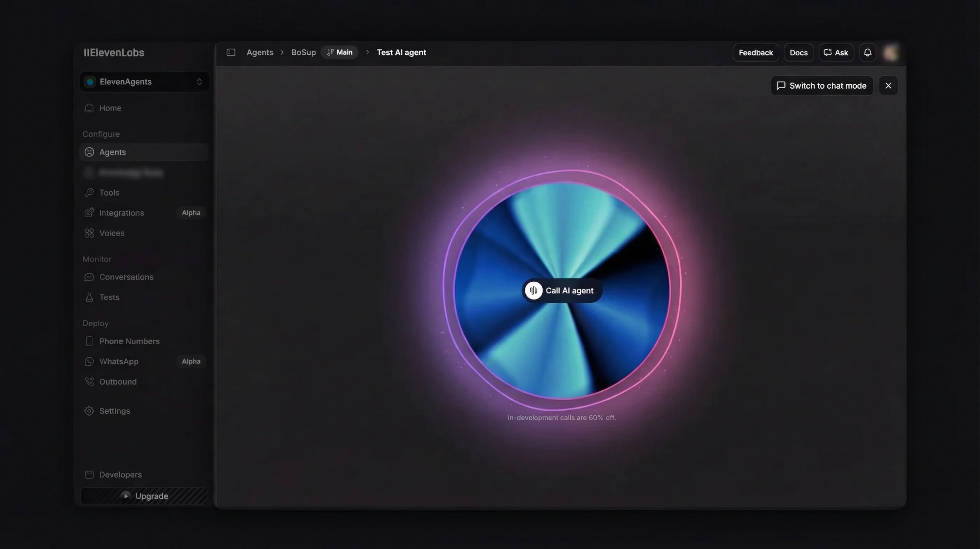Expand the ElevenAgents product switcher

[x=144, y=82]
